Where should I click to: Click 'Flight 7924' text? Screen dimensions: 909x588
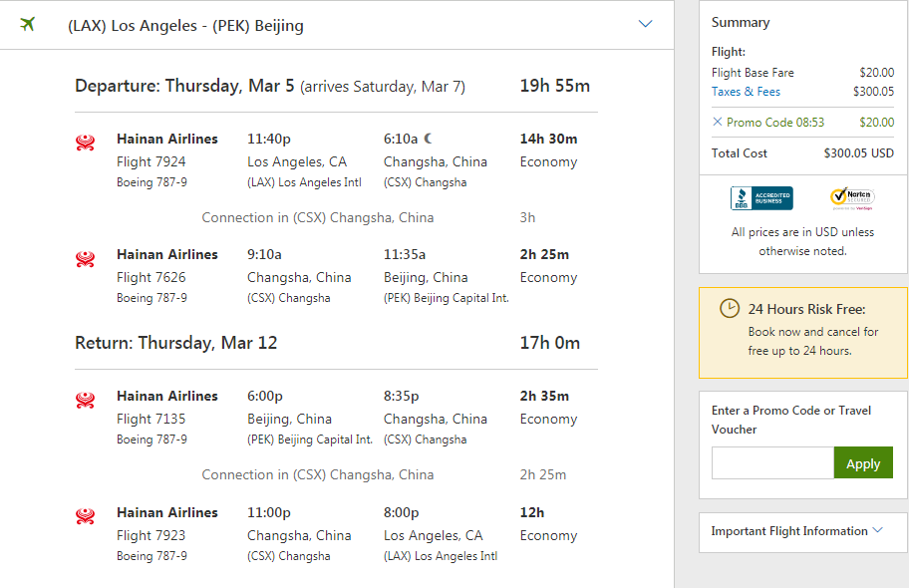151,161
